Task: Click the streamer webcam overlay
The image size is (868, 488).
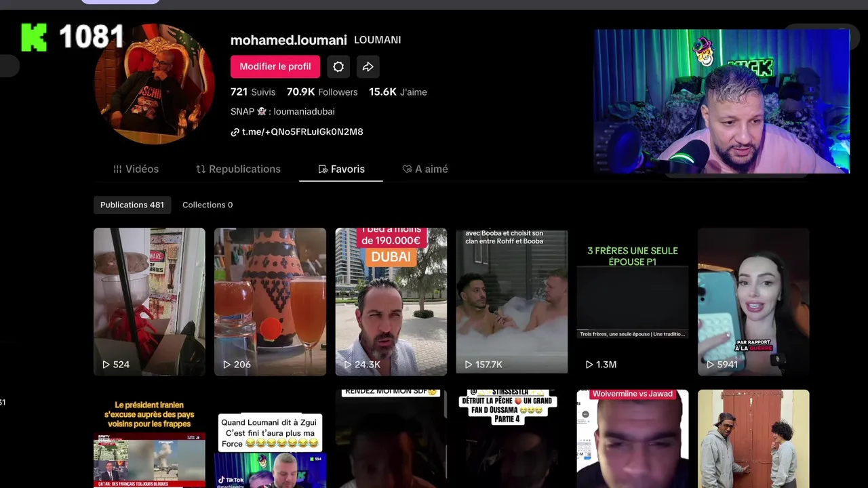Action: click(722, 101)
